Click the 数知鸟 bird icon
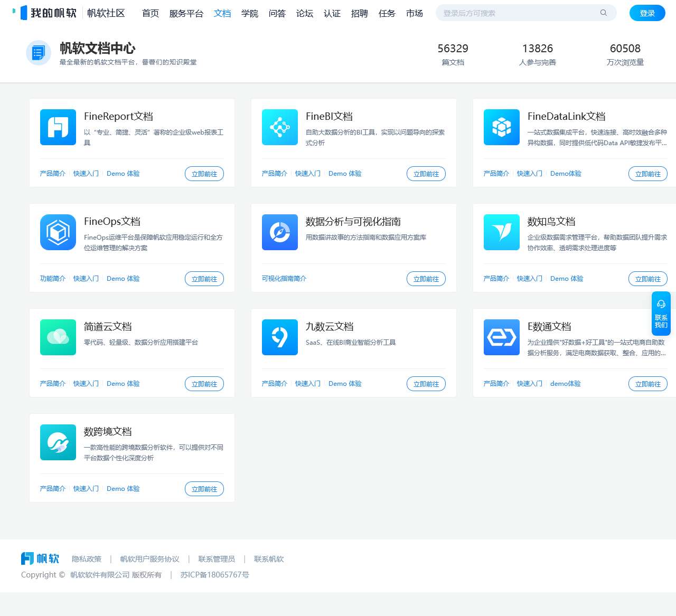The image size is (676, 616). coord(502,232)
